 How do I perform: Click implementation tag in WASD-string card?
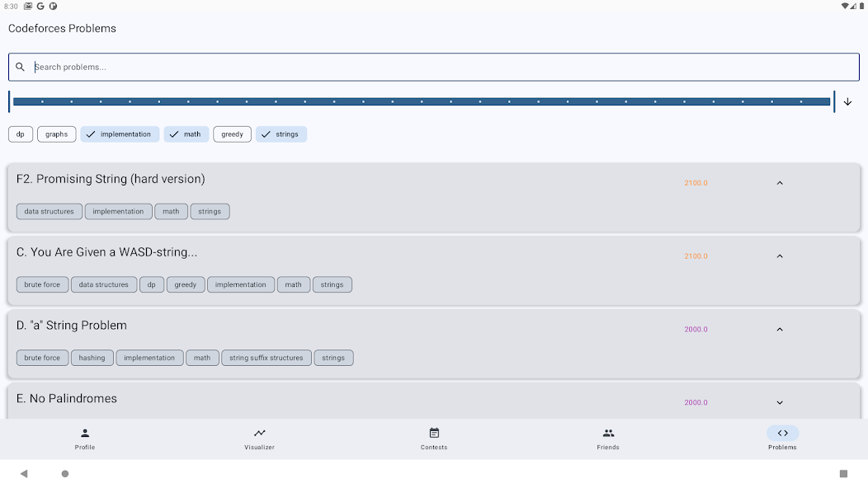241,284
